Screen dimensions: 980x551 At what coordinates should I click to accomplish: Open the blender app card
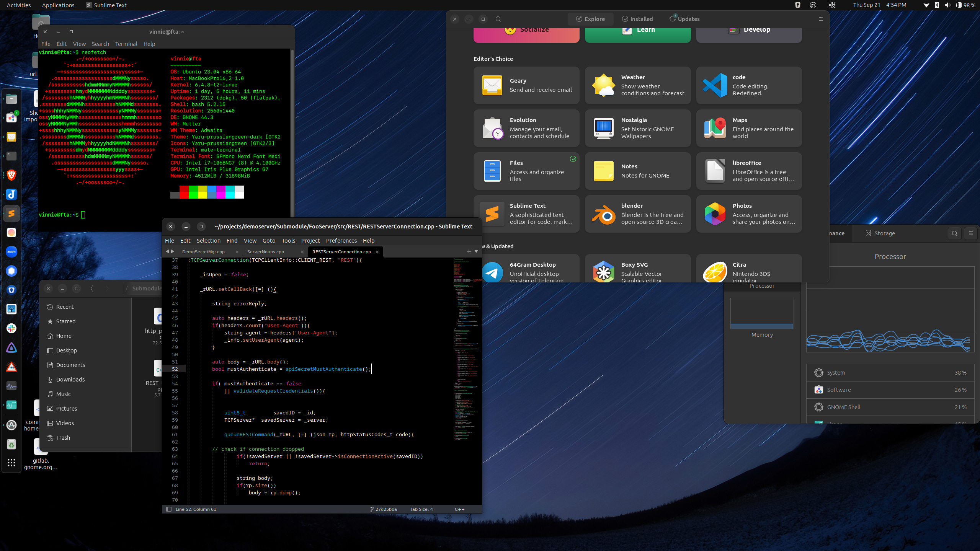pos(638,214)
